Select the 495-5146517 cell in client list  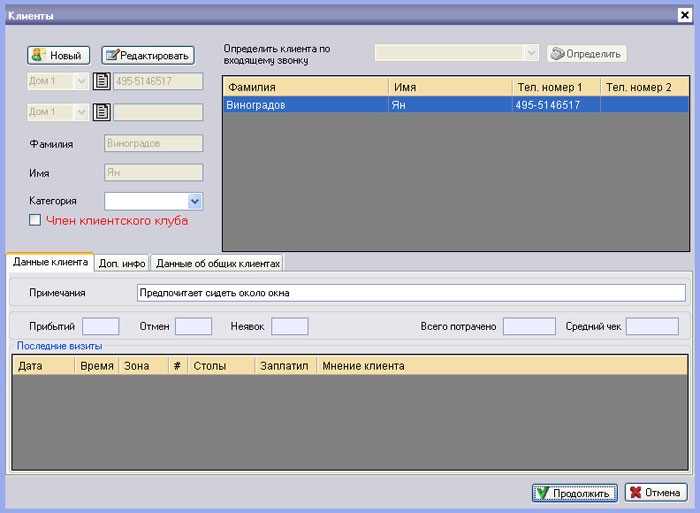556,105
